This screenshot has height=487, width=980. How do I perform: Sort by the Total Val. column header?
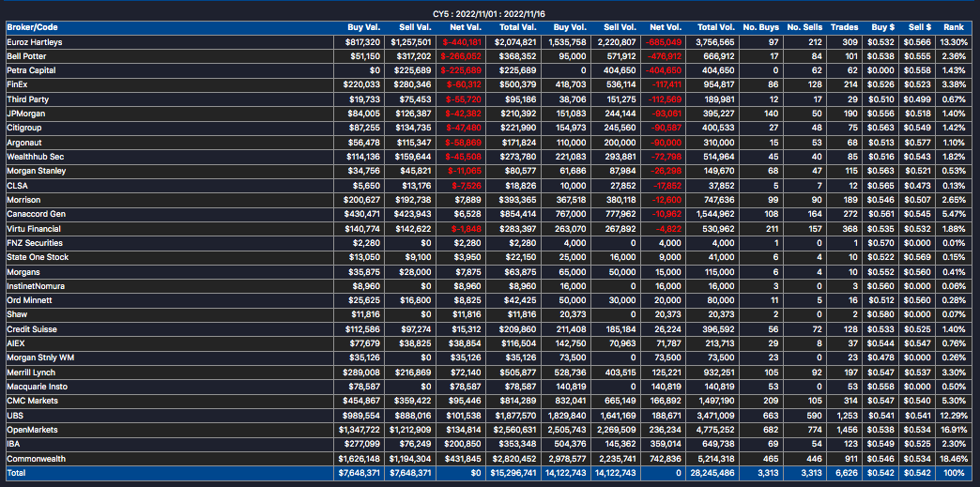[x=518, y=27]
